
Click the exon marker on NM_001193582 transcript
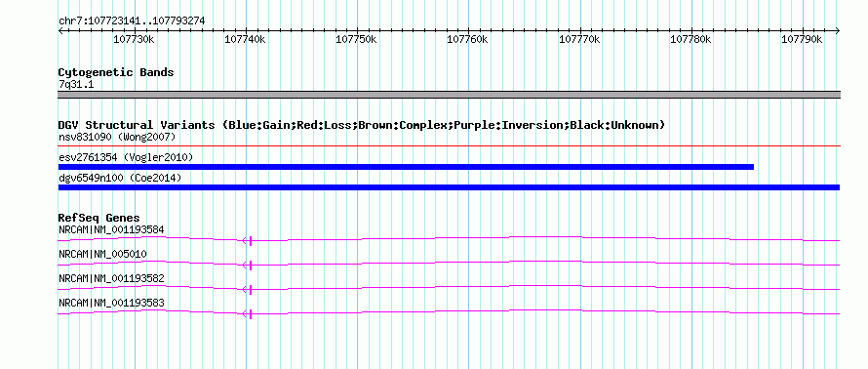[x=251, y=289]
